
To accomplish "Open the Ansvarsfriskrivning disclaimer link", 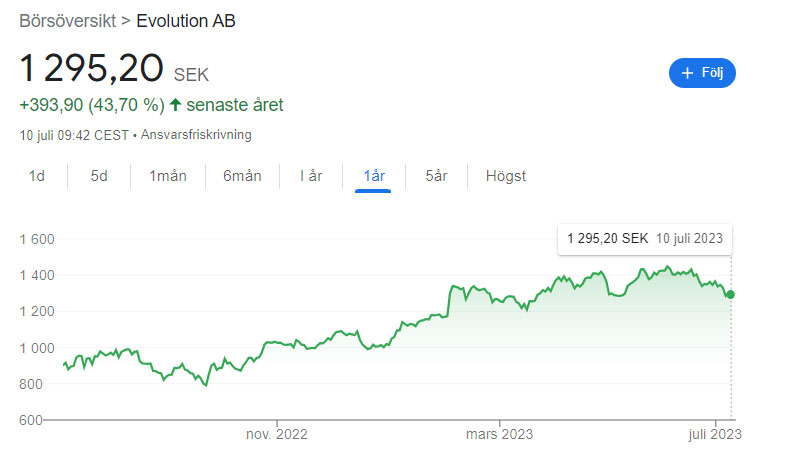I will click(196, 135).
